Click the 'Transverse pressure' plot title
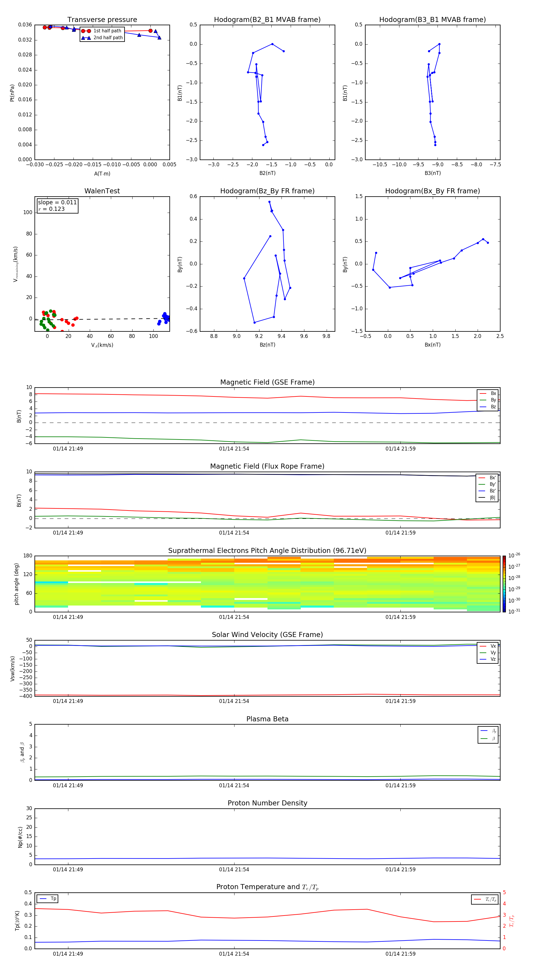The height and width of the screenshot is (980, 535). [102, 19]
